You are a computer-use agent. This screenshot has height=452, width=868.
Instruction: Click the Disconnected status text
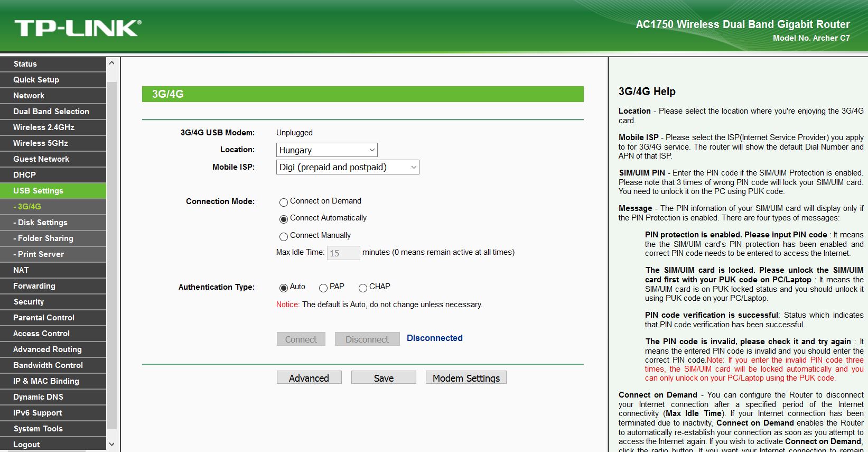[x=434, y=338]
